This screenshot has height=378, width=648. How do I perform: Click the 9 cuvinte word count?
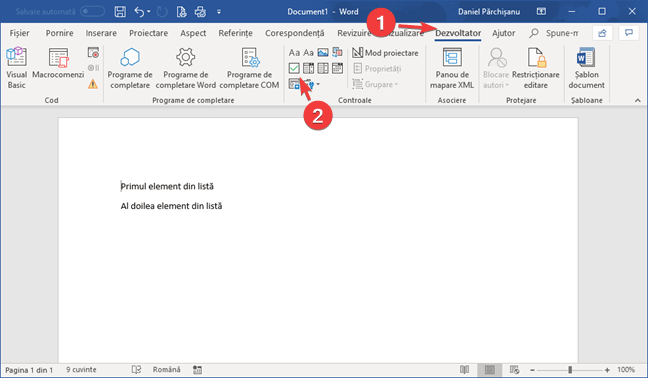pyautogui.click(x=81, y=370)
